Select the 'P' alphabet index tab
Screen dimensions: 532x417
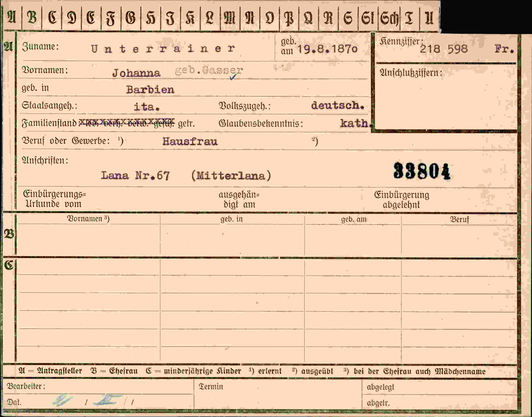(289, 18)
